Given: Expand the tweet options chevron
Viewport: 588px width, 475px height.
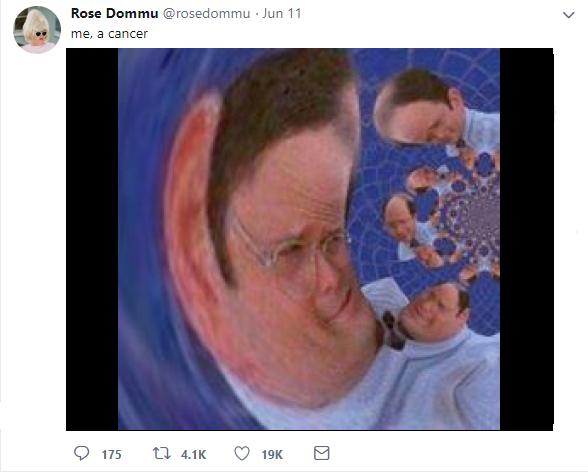Looking at the screenshot, I should pos(569,15).
